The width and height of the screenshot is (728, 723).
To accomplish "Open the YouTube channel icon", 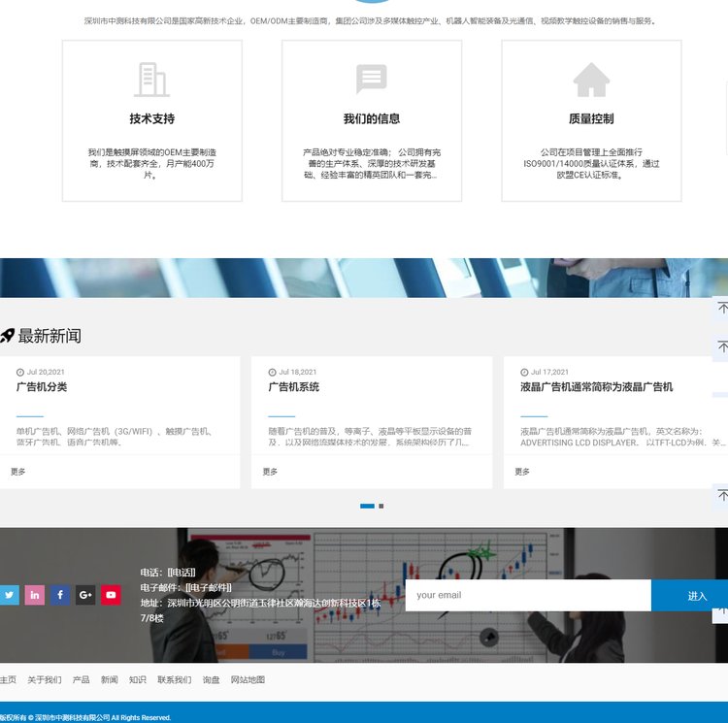I will tap(111, 595).
